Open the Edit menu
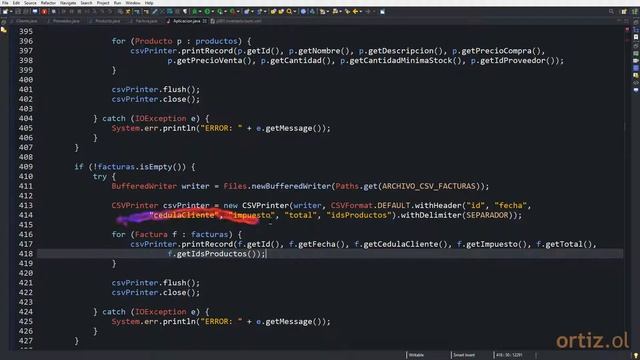 pyautogui.click(x=16, y=3)
